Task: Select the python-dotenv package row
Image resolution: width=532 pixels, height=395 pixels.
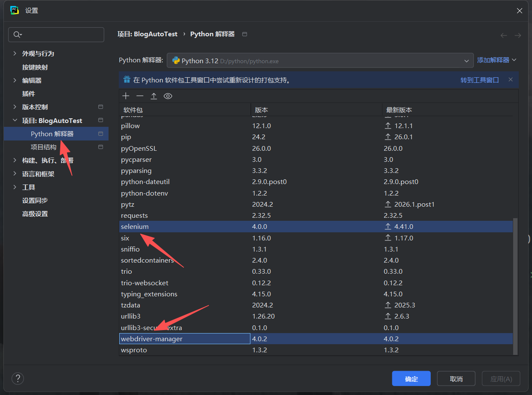Action: pos(316,193)
